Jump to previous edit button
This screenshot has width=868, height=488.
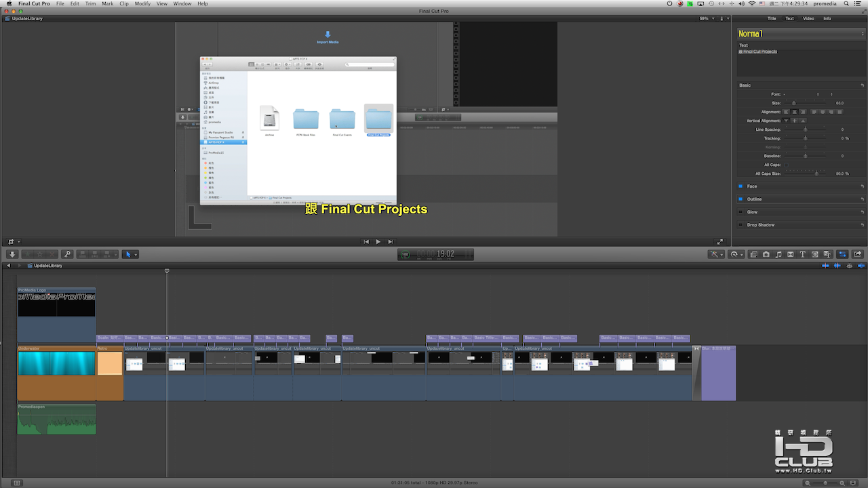(x=367, y=242)
